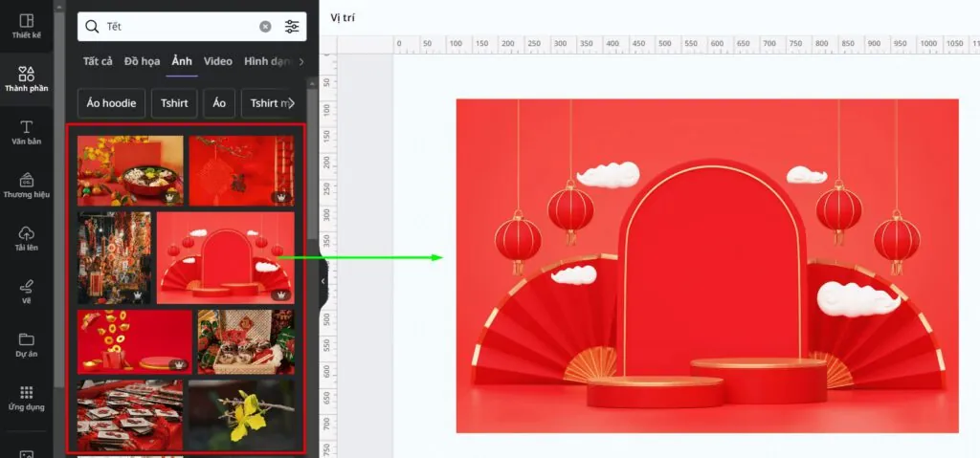Collapse the side panel with handle arrow
980x458 pixels.
pyautogui.click(x=323, y=281)
